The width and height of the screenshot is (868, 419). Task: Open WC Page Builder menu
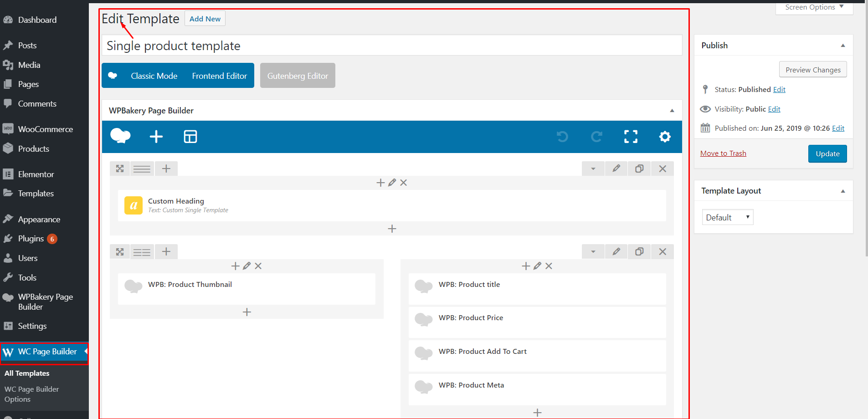coord(44,352)
